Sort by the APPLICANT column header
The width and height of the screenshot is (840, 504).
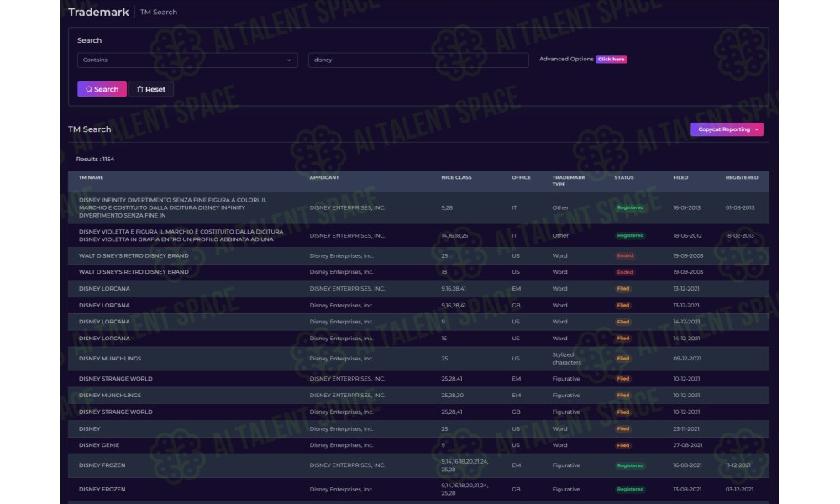coord(324,177)
